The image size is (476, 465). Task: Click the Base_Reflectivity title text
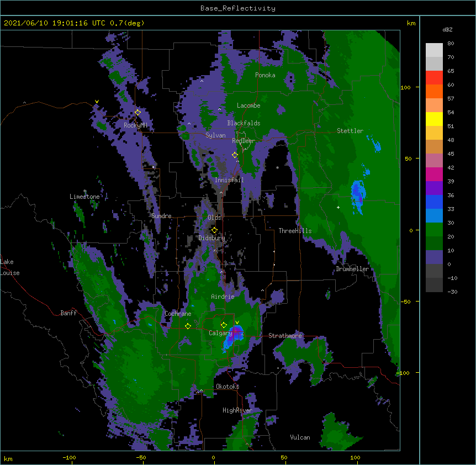238,8
